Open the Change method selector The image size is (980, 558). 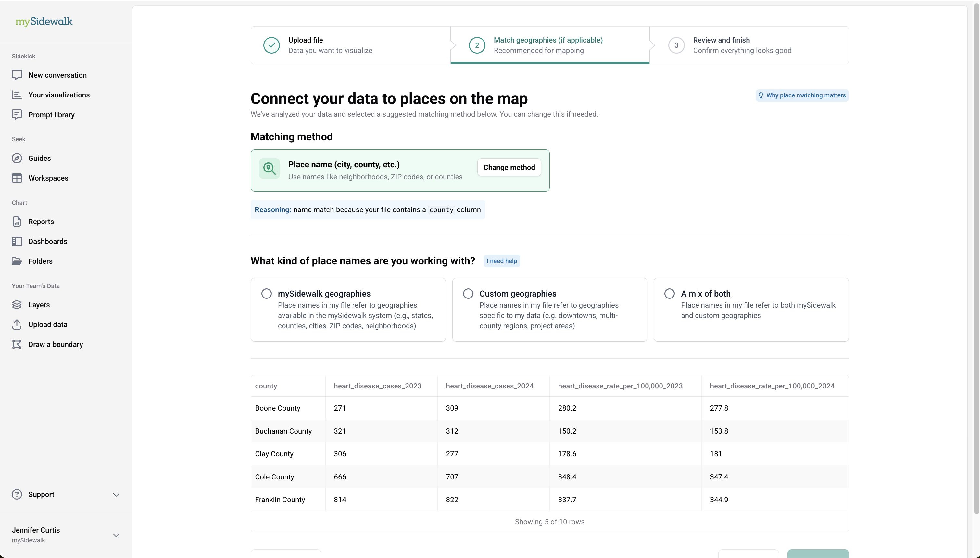509,168
